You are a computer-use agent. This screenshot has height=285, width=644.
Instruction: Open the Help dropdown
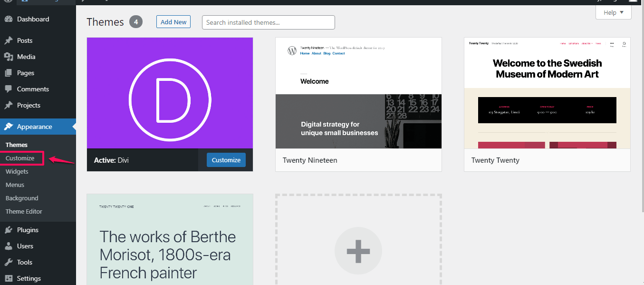coord(613,12)
